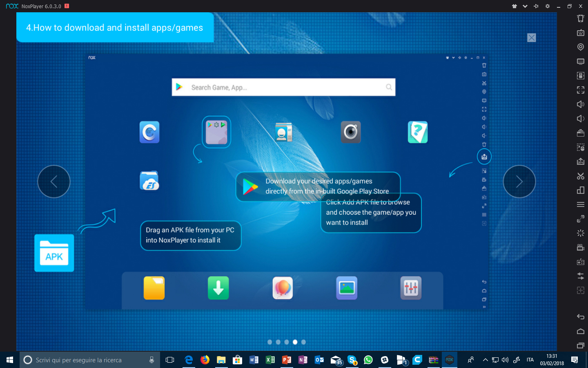Open My Computer screen icon
This screenshot has width=588, height=368.
coord(580,61)
